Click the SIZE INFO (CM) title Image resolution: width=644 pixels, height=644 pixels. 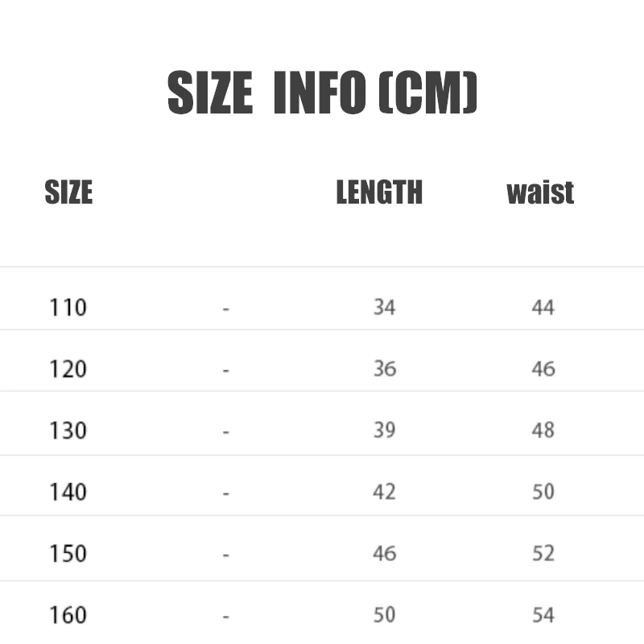pyautogui.click(x=322, y=93)
